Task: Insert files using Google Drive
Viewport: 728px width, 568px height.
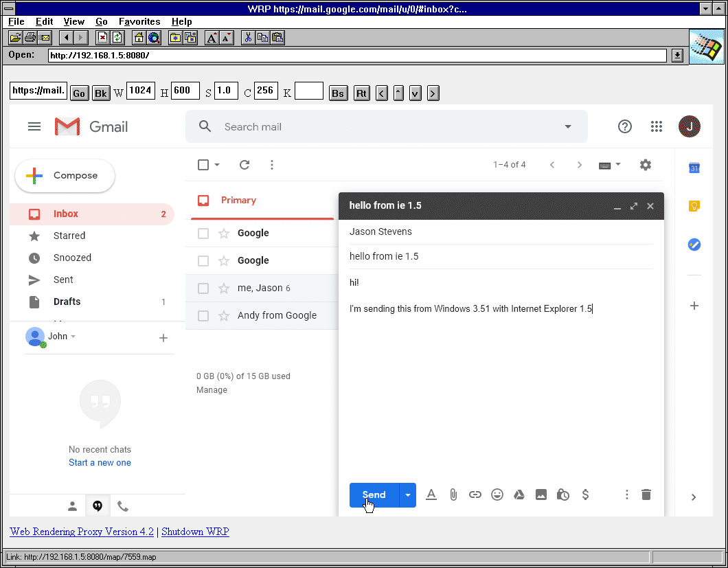Action: click(x=519, y=495)
